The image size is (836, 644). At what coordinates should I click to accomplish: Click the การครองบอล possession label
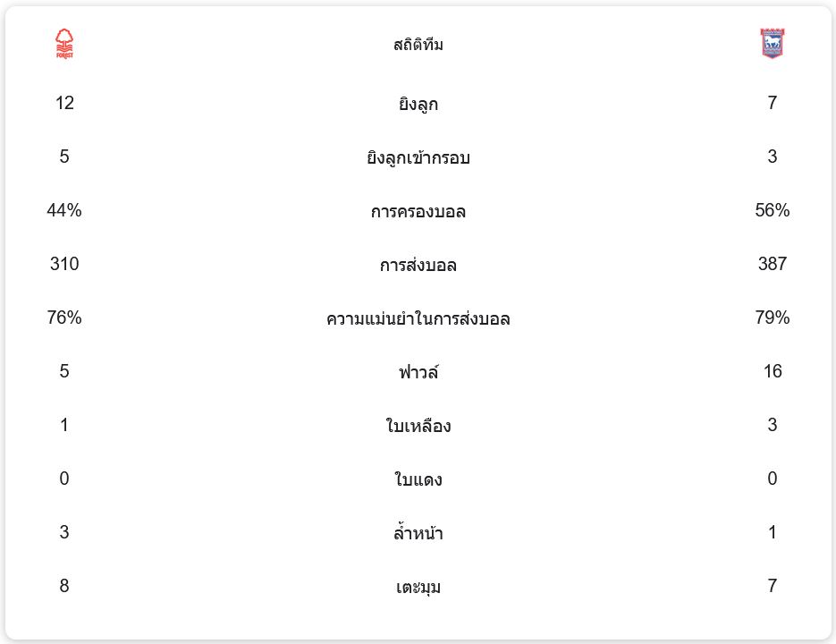click(x=418, y=211)
